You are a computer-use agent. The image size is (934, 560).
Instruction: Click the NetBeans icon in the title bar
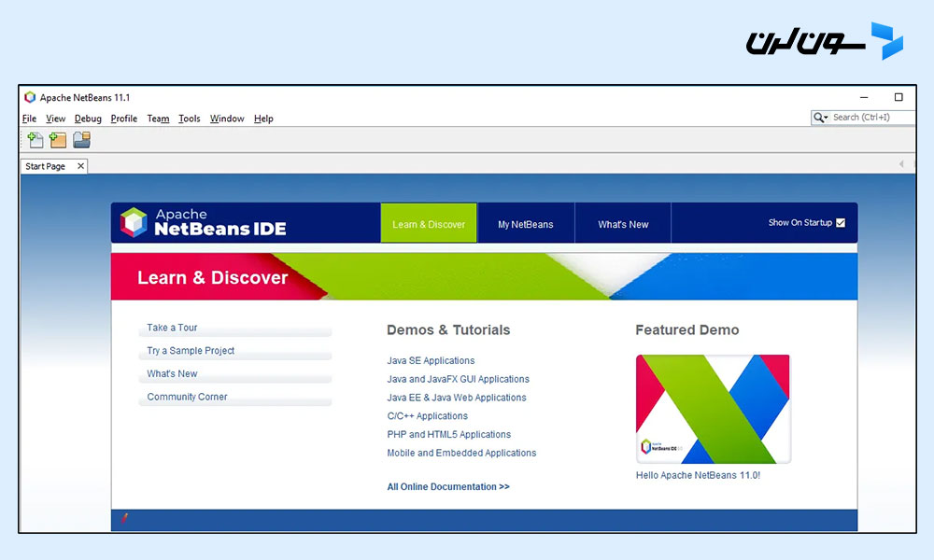click(28, 97)
